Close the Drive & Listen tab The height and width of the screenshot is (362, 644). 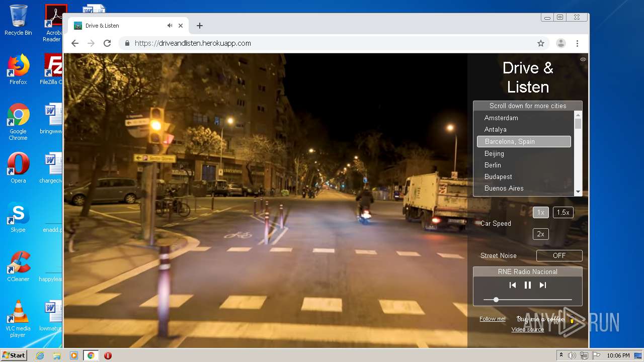(181, 26)
